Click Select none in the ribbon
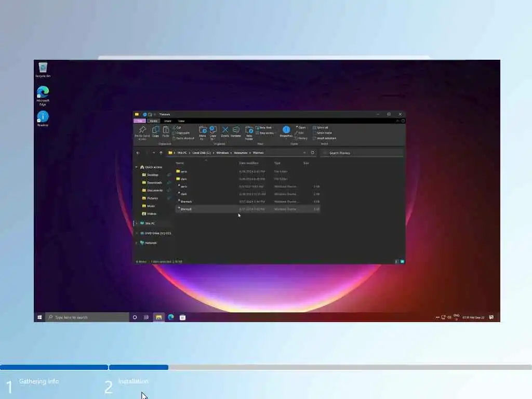Screen dimensions: 532x399 (322, 133)
